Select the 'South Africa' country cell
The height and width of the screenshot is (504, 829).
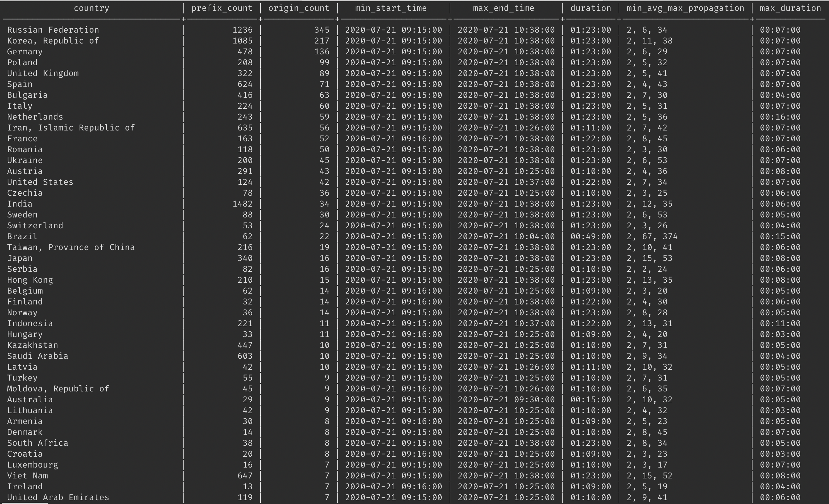coord(38,443)
